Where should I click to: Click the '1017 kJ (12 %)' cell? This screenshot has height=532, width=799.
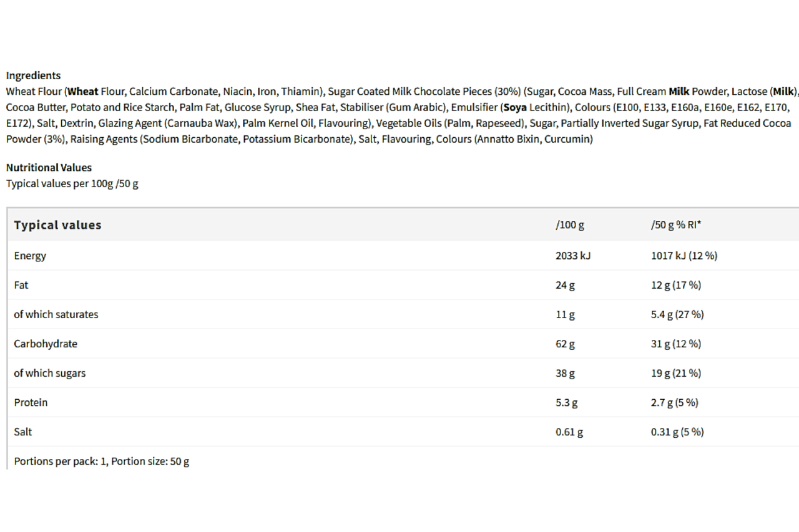684,256
